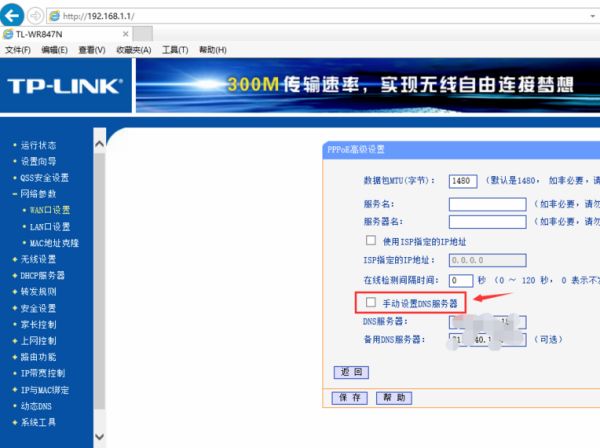Expand the DHCP服务器 sidebar section

point(43,275)
